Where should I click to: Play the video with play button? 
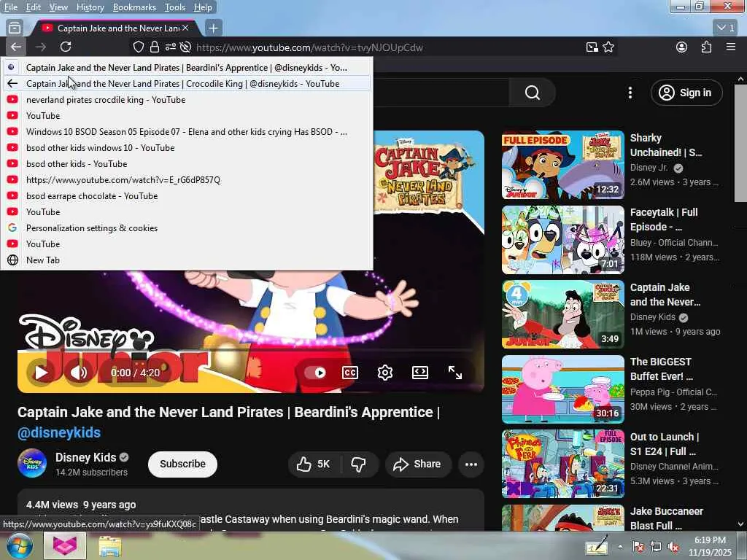click(41, 373)
